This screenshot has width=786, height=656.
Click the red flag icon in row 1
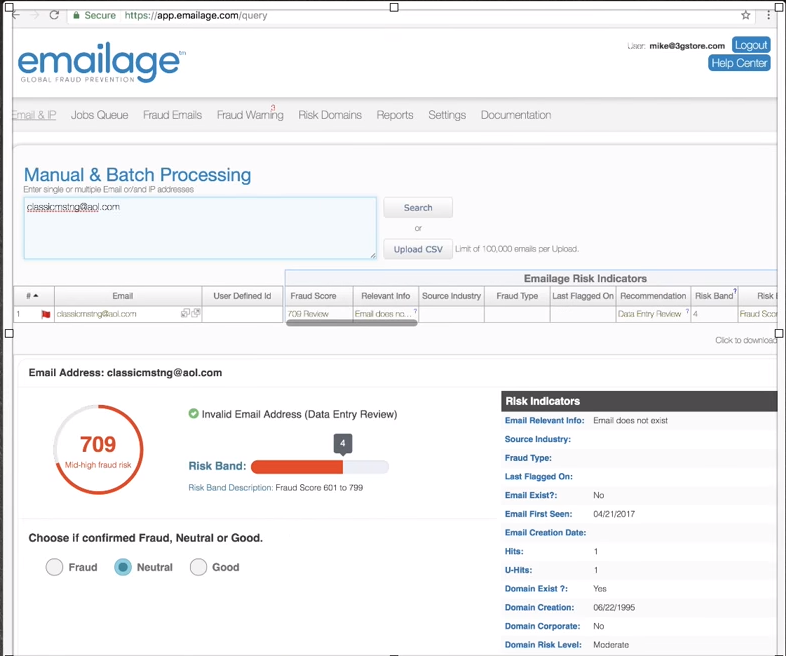(x=46, y=314)
